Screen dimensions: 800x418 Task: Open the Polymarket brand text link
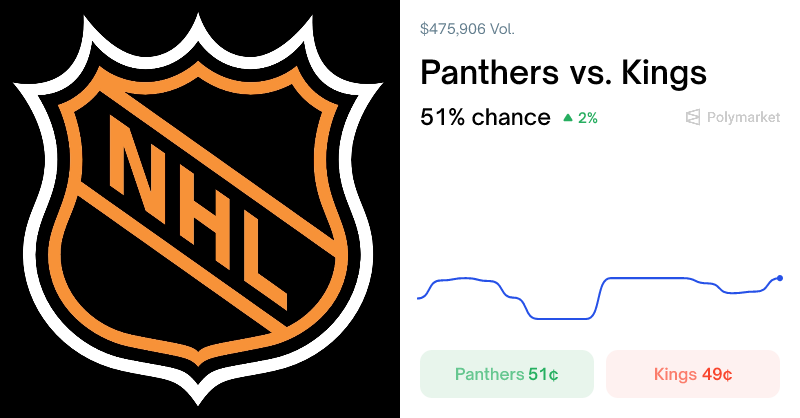(x=743, y=118)
